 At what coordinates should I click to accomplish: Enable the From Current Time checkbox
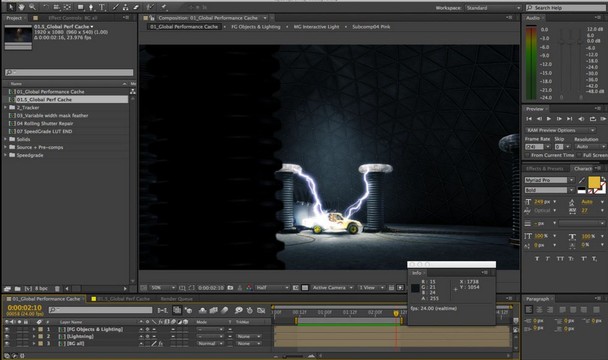(x=527, y=155)
